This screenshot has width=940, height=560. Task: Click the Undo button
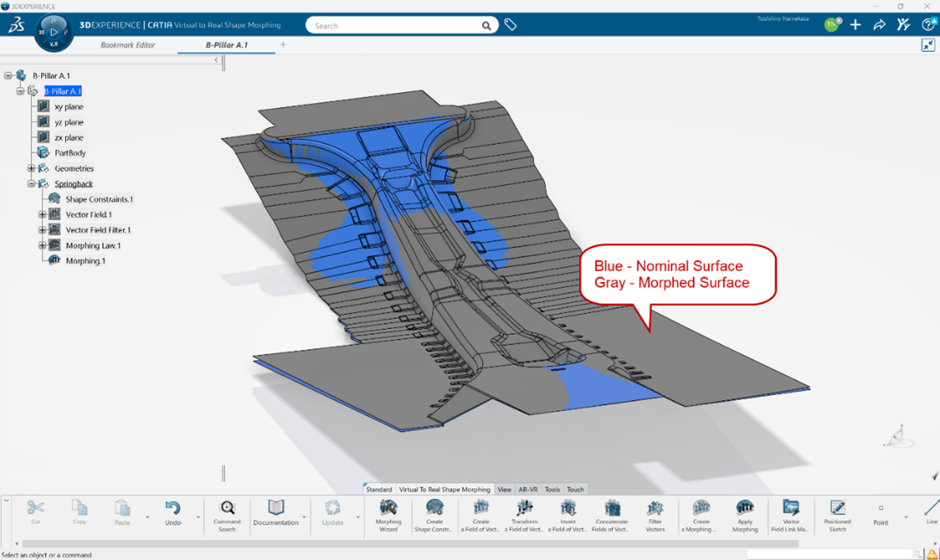pos(172,511)
